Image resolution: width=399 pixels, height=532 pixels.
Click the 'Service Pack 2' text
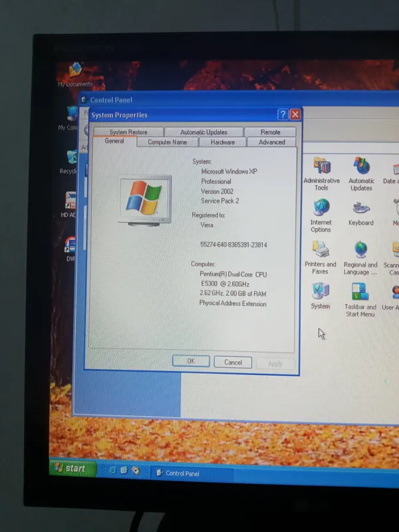coord(220,201)
